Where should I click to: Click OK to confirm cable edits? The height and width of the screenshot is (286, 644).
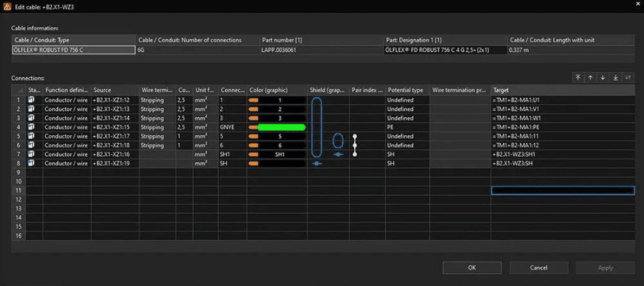pos(472,267)
